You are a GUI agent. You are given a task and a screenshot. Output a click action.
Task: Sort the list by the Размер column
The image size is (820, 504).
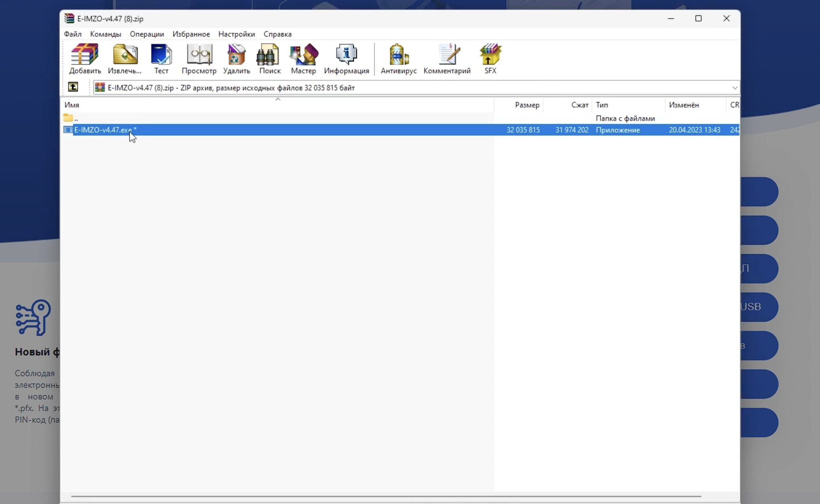pos(526,105)
